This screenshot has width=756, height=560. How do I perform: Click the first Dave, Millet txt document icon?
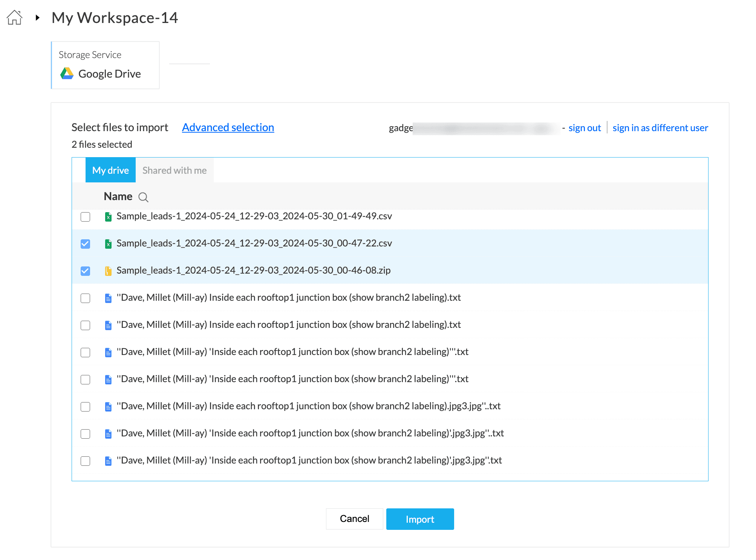pos(108,298)
